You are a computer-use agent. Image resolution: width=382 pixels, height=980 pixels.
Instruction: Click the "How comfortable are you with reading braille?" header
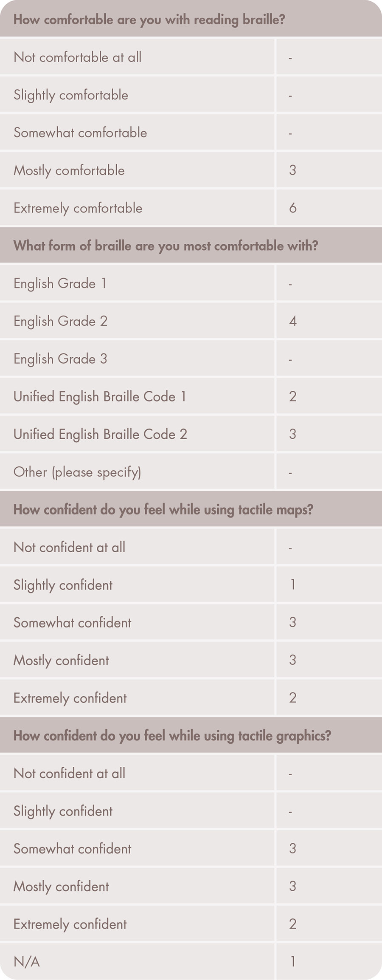click(x=149, y=20)
